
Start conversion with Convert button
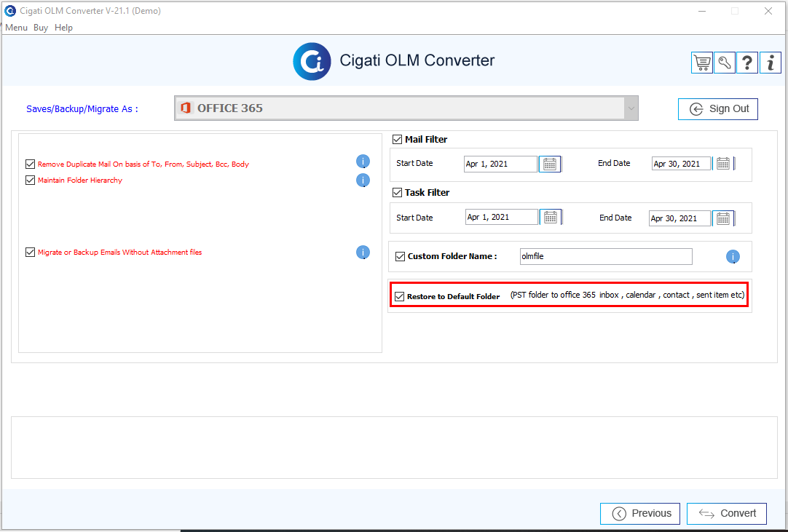tap(727, 513)
